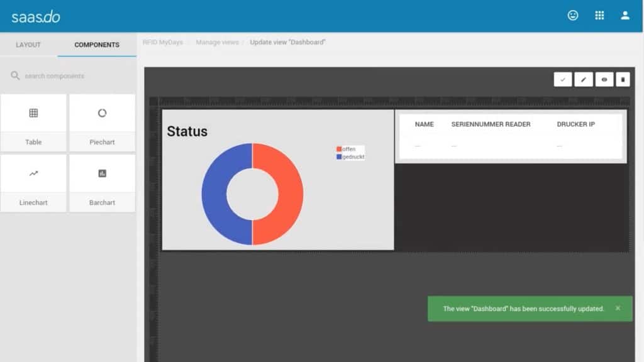Click the blue 'gedruckt' legend swatch
Screen dimensions: 644x362
340,156
